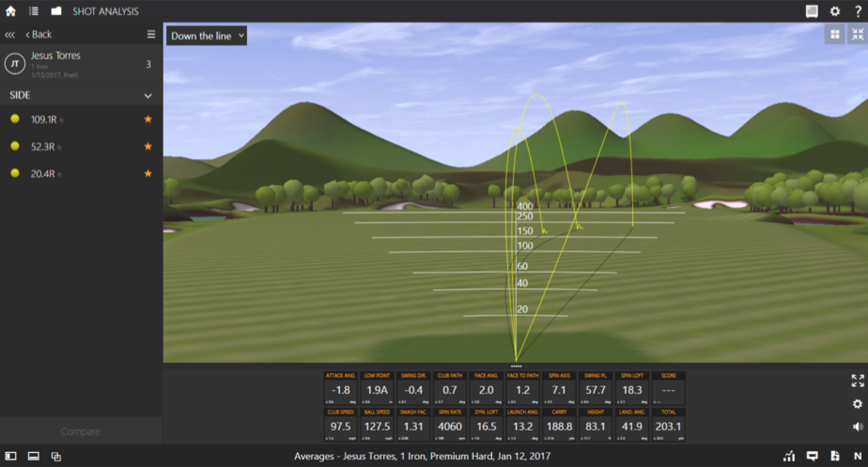Click the Land. Ang. tile showing 41.9
The width and height of the screenshot is (868, 467).
tap(632, 425)
